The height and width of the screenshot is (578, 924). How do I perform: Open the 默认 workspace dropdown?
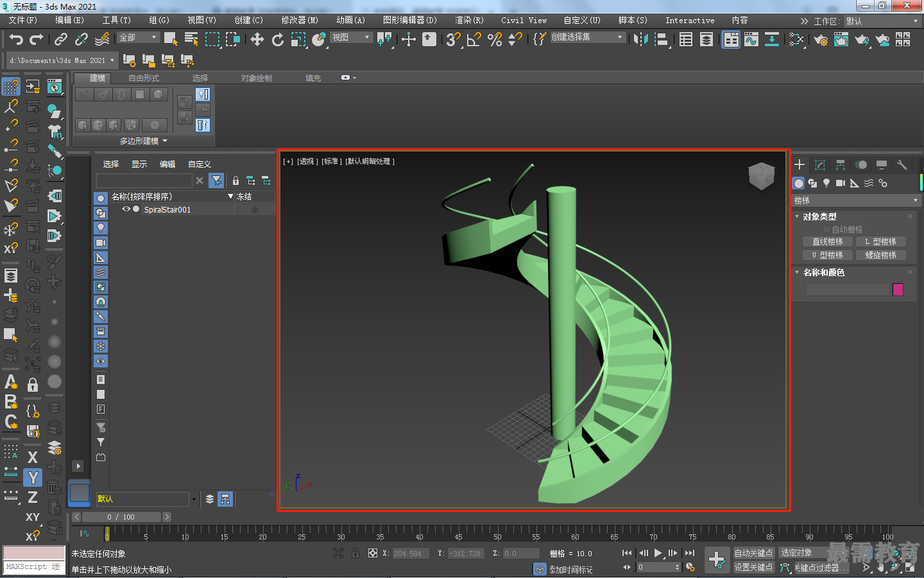tap(882, 21)
